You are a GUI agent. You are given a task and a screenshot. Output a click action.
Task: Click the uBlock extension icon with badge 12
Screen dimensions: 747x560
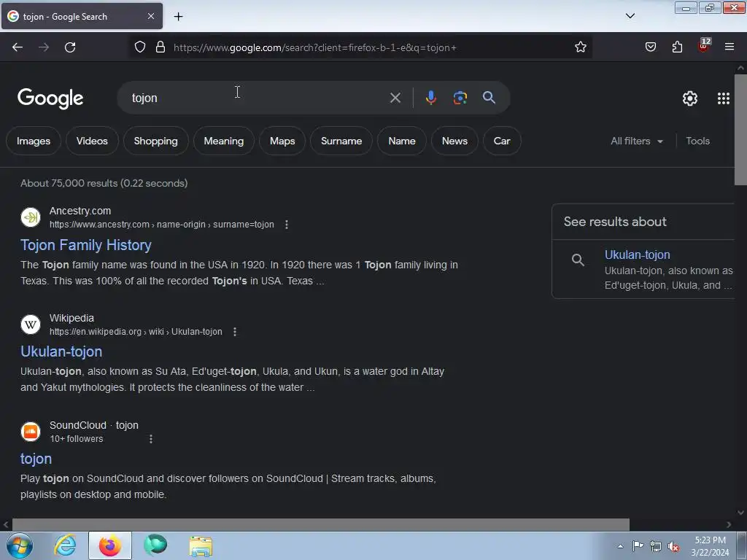(704, 46)
